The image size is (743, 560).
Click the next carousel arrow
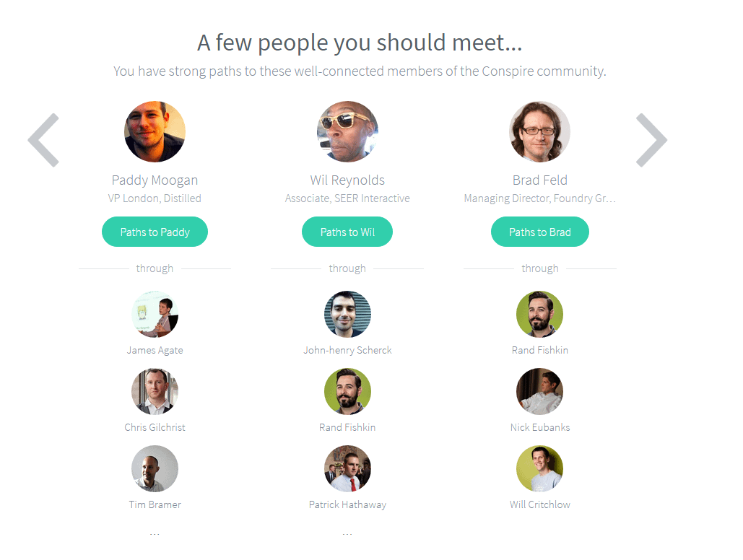pyautogui.click(x=651, y=140)
